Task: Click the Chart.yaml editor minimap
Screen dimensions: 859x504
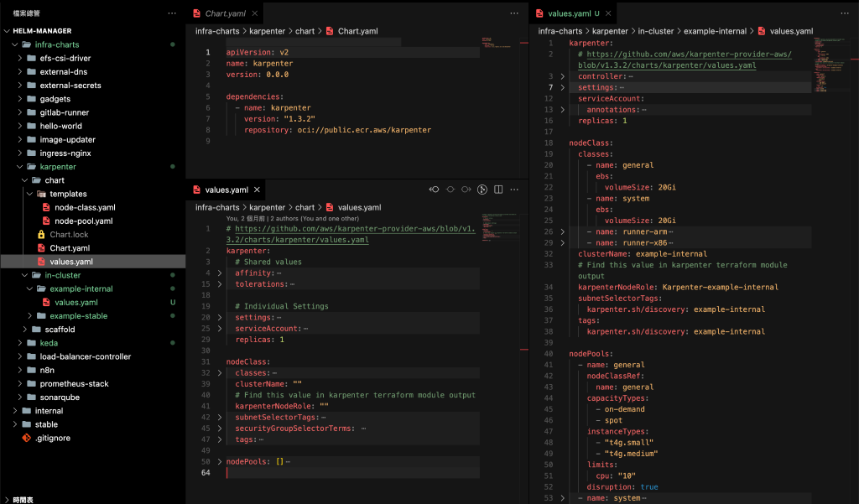Action: (x=500, y=43)
